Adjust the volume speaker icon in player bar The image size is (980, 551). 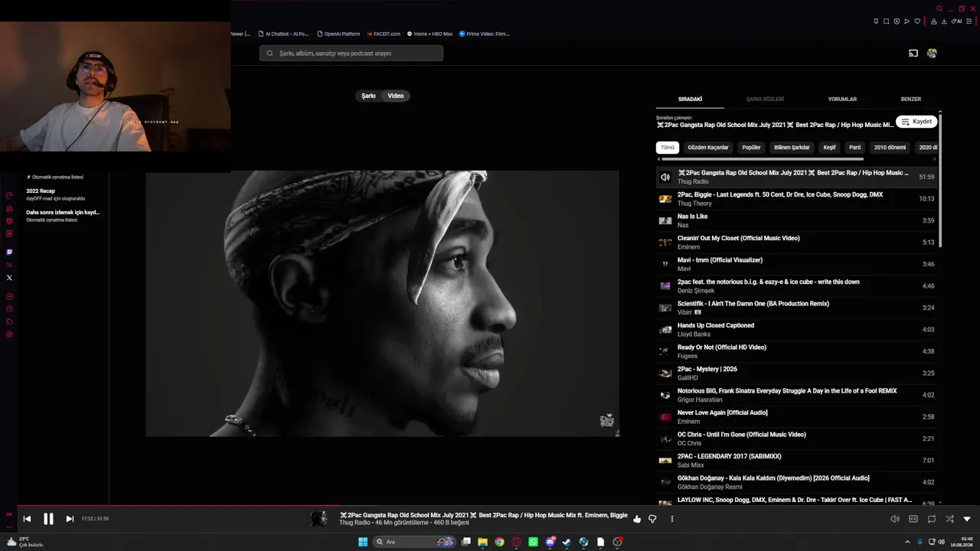click(x=895, y=519)
